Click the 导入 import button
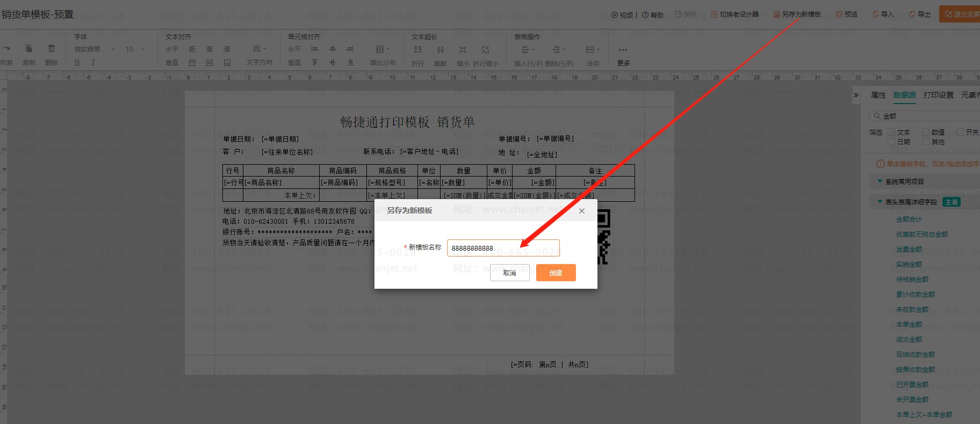The image size is (980, 424). pos(883,14)
